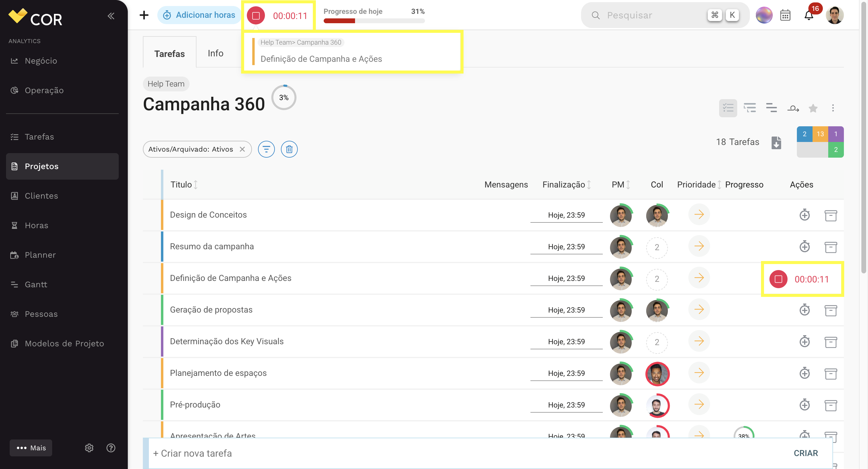
Task: Change priority arrow for Design de Conceitos
Action: click(x=699, y=214)
